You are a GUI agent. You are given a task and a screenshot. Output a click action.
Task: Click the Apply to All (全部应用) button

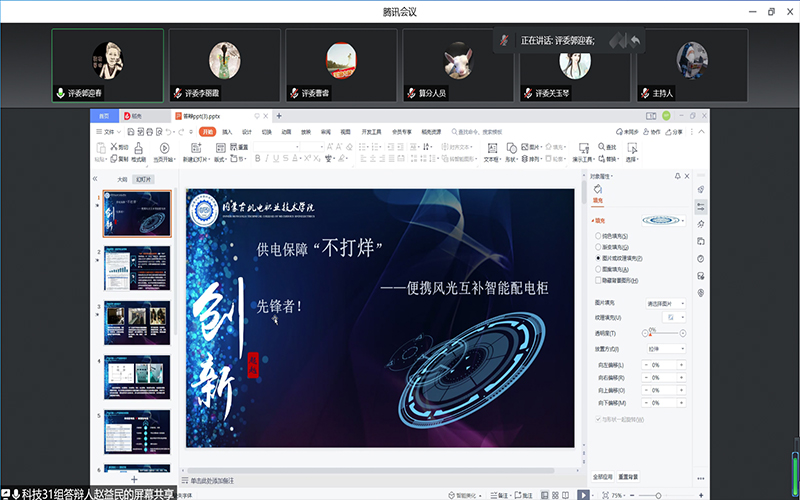(x=602, y=476)
